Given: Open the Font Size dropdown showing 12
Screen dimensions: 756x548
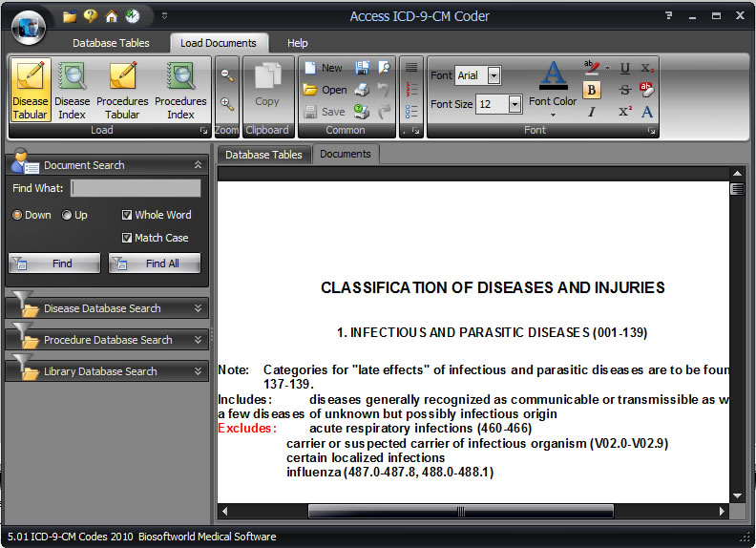Looking at the screenshot, I should point(514,104).
